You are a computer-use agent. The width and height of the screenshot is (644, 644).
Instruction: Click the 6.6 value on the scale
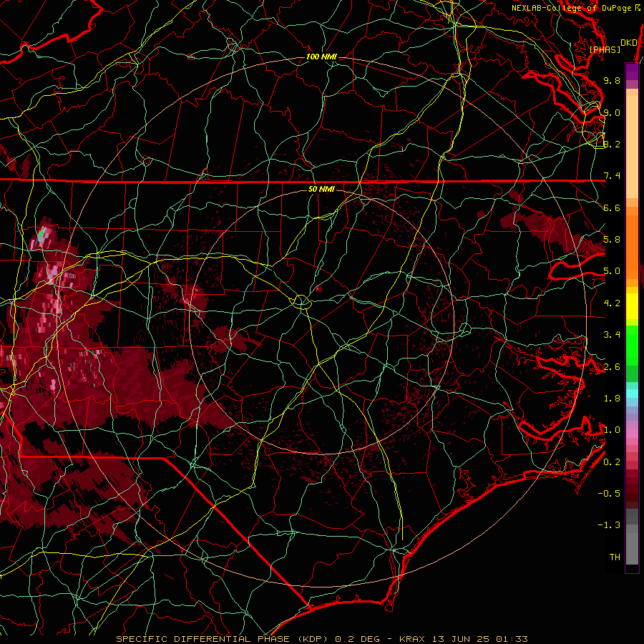coord(612,208)
